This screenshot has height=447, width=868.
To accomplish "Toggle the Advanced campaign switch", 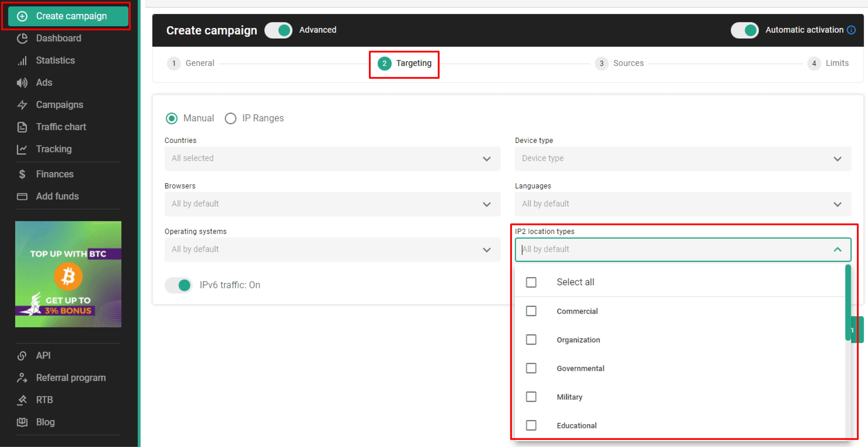I will (279, 30).
